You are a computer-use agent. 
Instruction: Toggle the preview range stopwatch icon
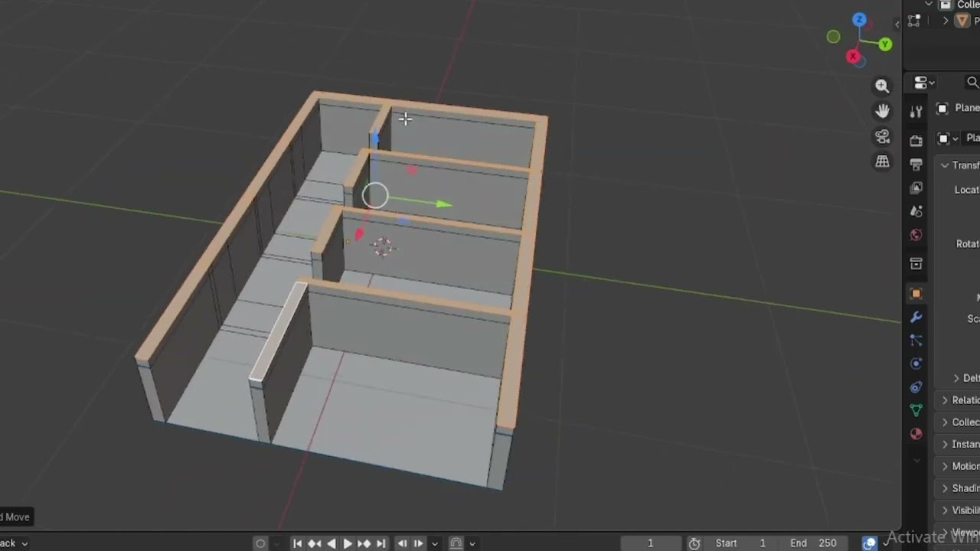pyautogui.click(x=694, y=543)
